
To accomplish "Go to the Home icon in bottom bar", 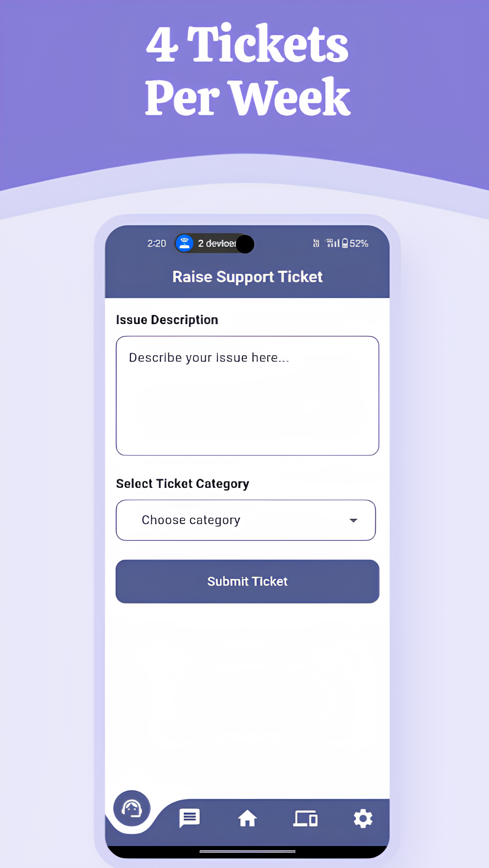I will coord(248,818).
